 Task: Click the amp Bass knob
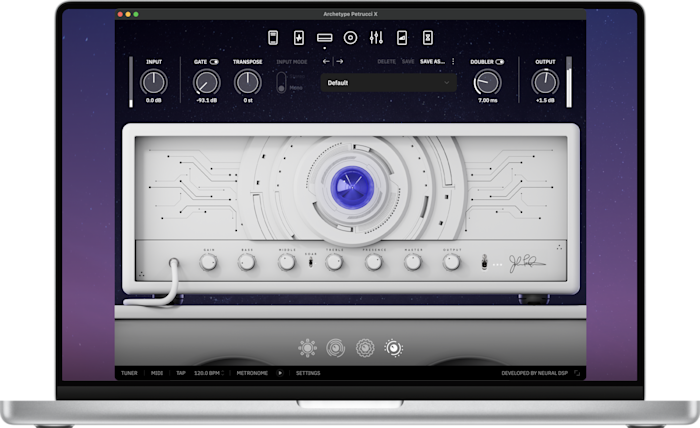(247, 262)
